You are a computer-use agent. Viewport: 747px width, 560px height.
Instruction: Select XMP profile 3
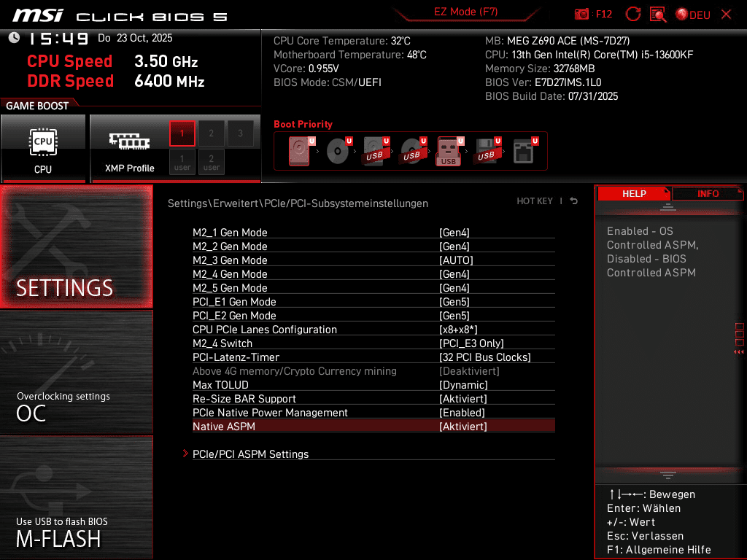240,133
